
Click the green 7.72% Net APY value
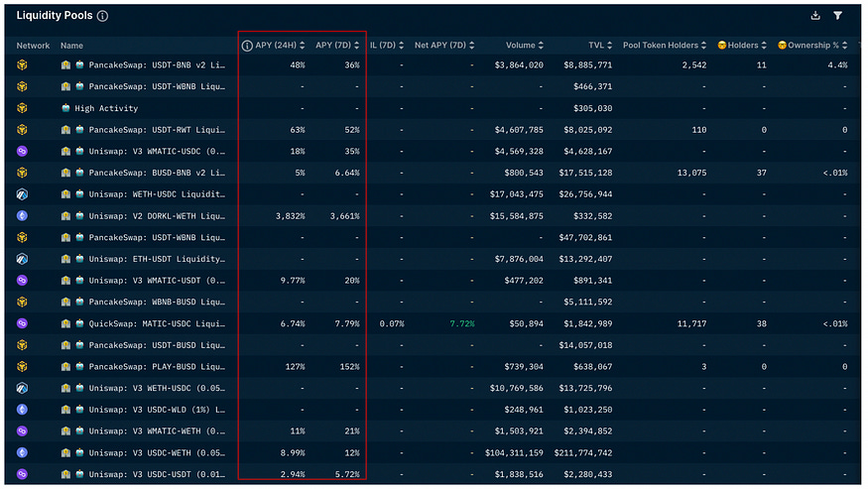click(461, 323)
